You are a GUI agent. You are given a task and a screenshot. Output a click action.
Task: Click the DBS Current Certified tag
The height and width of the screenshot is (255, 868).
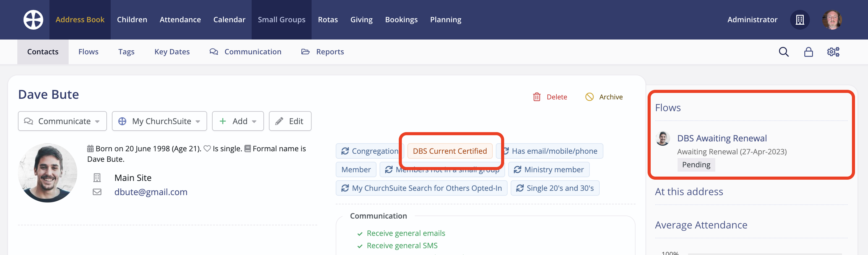pyautogui.click(x=449, y=151)
